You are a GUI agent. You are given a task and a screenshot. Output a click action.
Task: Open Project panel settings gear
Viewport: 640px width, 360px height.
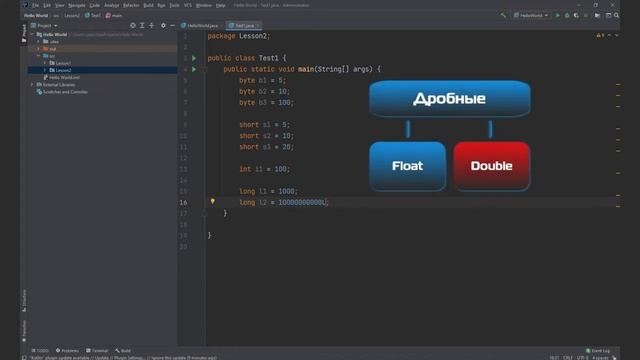click(x=163, y=25)
